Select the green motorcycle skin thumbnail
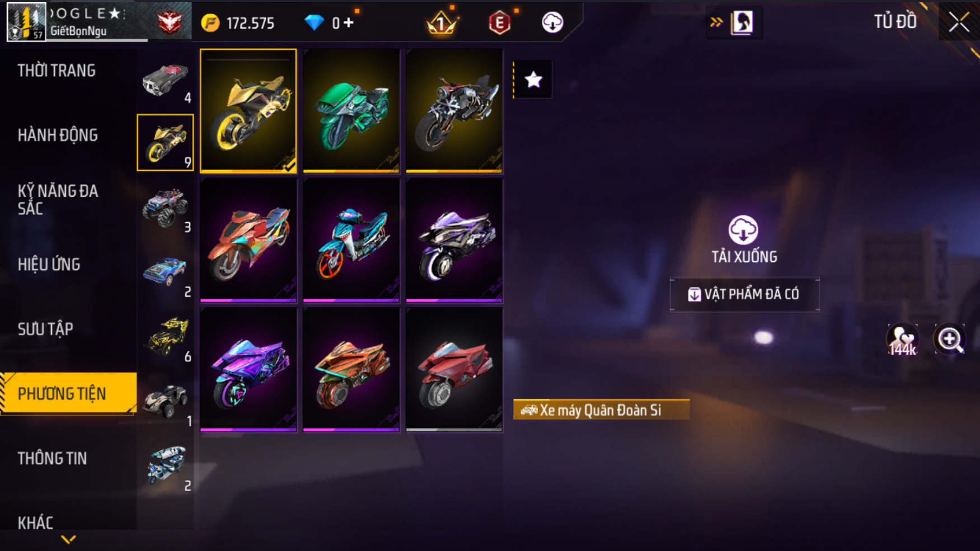This screenshot has width=980, height=551. pyautogui.click(x=351, y=110)
